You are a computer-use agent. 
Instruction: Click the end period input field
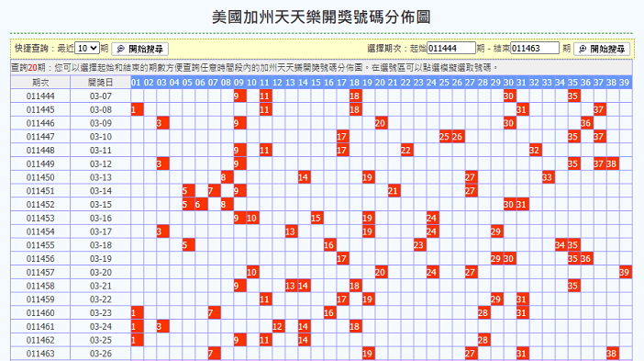tap(535, 48)
